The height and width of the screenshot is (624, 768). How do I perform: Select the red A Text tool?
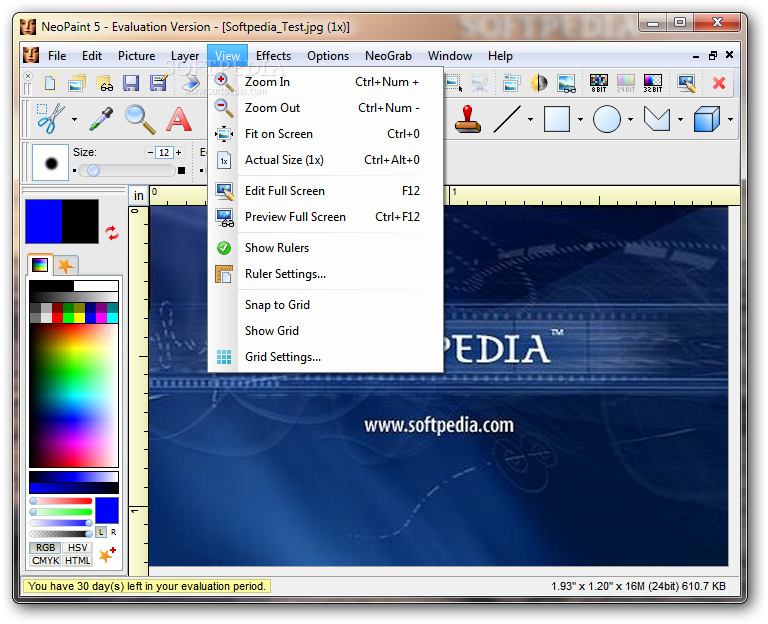(179, 119)
